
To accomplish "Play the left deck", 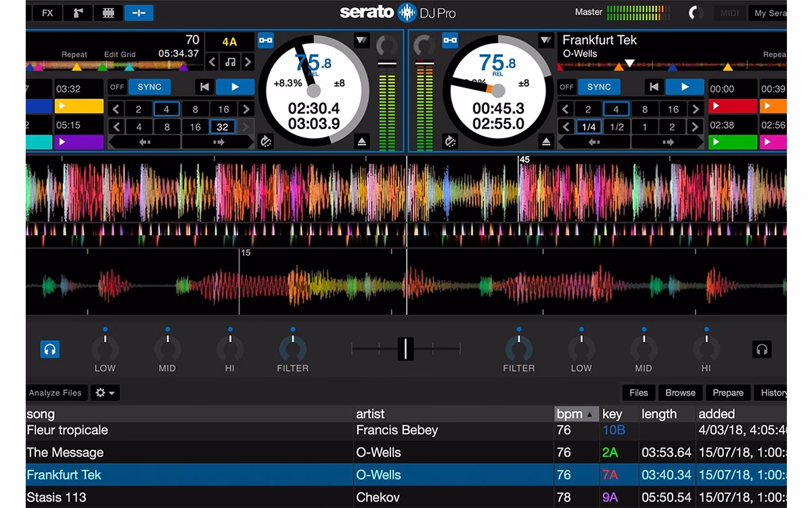I will [235, 87].
